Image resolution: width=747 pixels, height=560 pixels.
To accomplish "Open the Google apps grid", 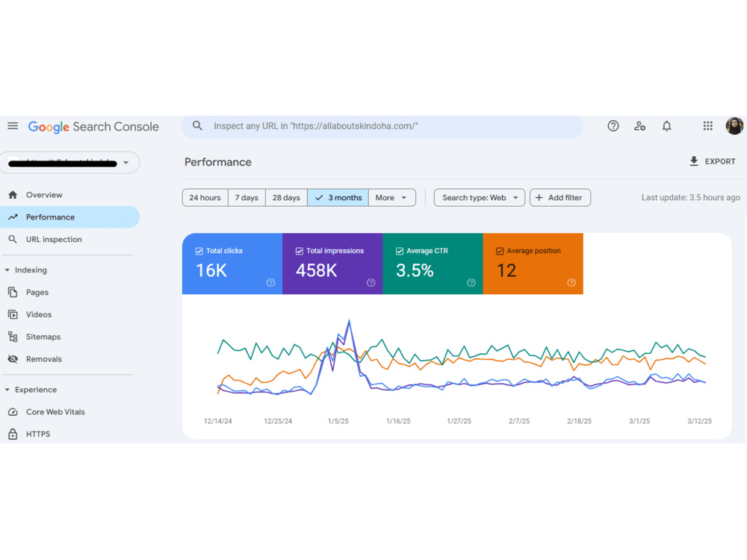I will [708, 125].
